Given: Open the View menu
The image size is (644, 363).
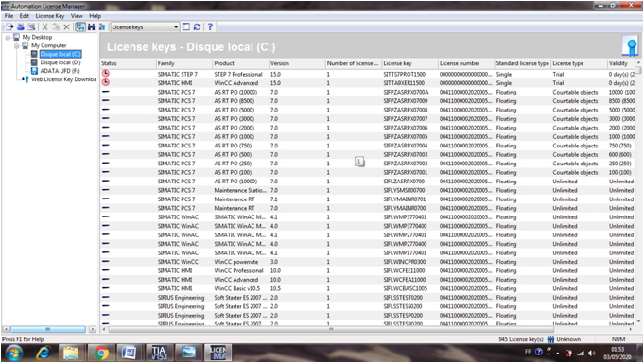Looking at the screenshot, I should pyautogui.click(x=77, y=16).
